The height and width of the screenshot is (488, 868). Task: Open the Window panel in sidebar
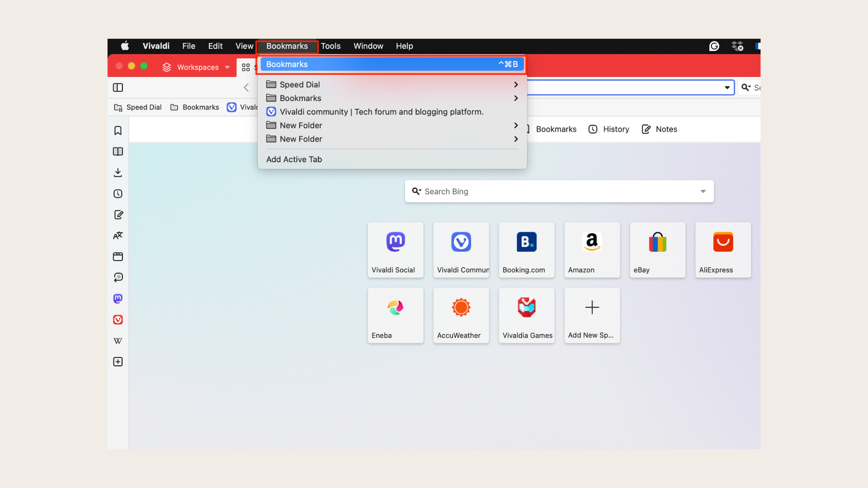coord(118,257)
